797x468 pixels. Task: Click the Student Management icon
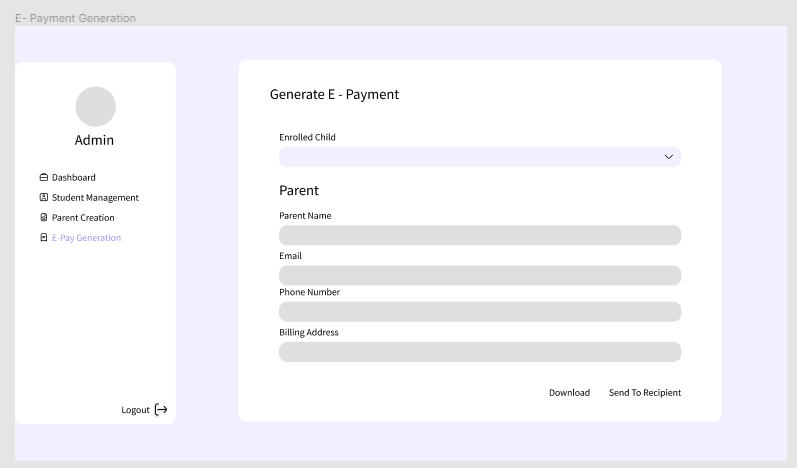tap(44, 197)
